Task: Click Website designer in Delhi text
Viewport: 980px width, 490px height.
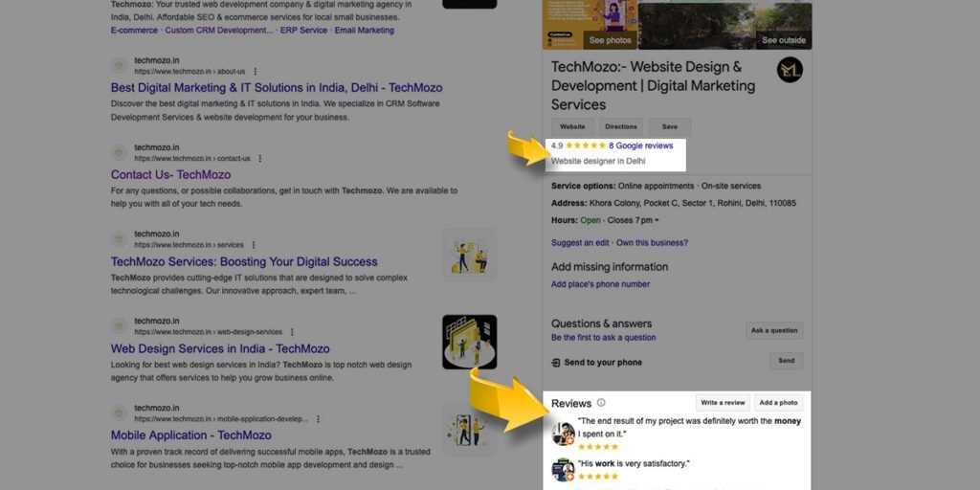Action: click(x=598, y=161)
